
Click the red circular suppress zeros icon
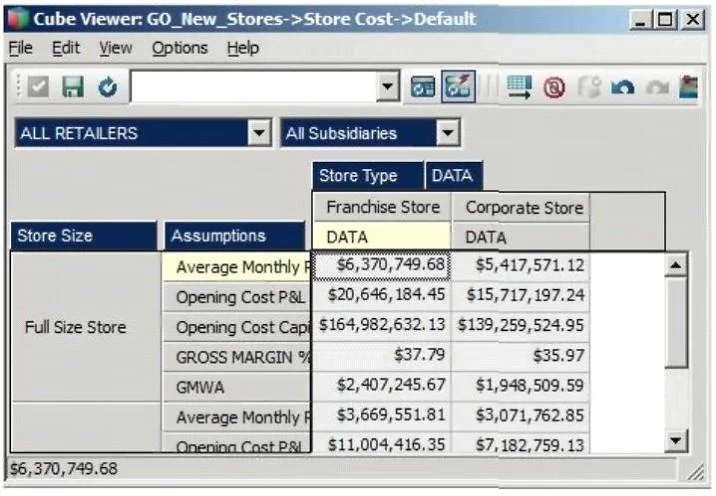point(554,87)
